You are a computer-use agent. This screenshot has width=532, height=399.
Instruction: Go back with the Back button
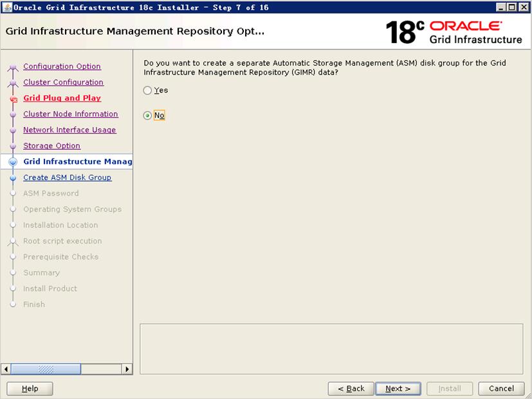tap(351, 389)
